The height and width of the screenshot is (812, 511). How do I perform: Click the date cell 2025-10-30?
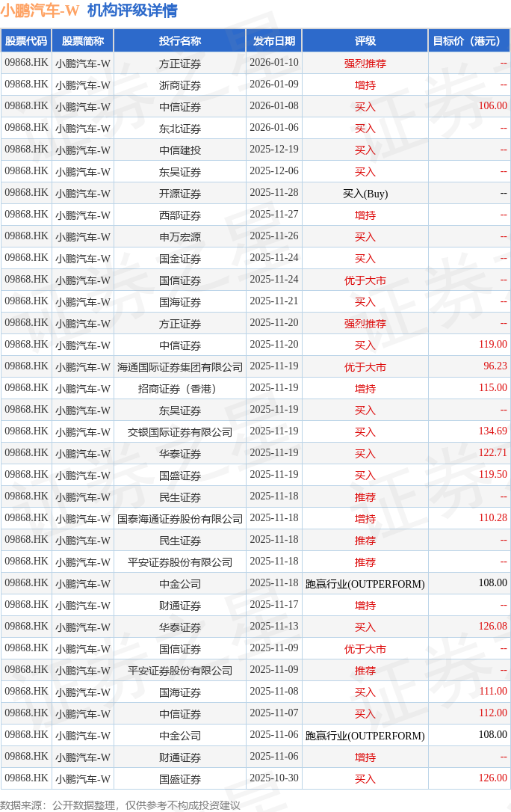(274, 778)
